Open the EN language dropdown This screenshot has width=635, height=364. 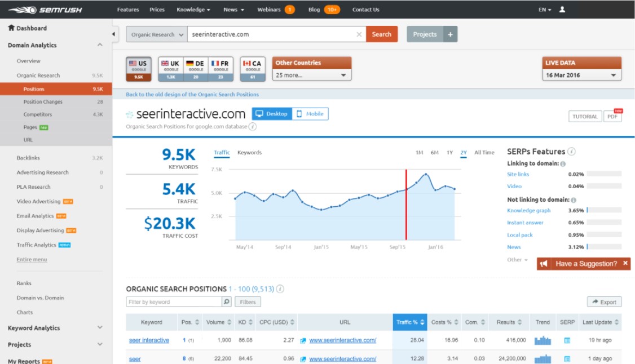[545, 10]
